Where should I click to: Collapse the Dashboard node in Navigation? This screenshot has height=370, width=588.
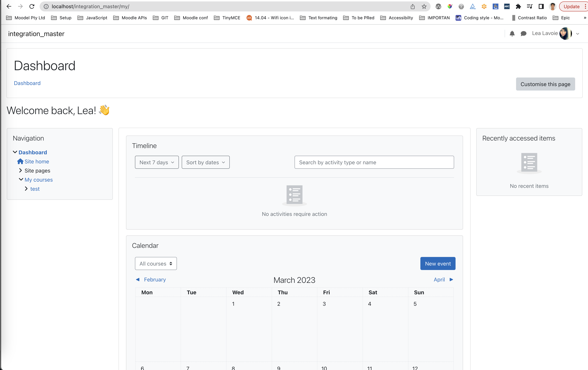tap(15, 152)
